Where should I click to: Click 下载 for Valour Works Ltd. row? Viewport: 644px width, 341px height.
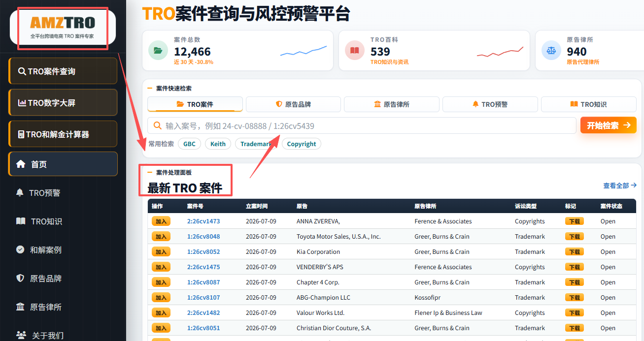[x=574, y=312]
